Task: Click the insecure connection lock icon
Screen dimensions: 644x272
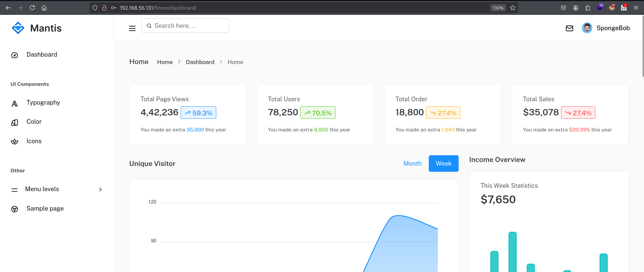Action: (104, 8)
